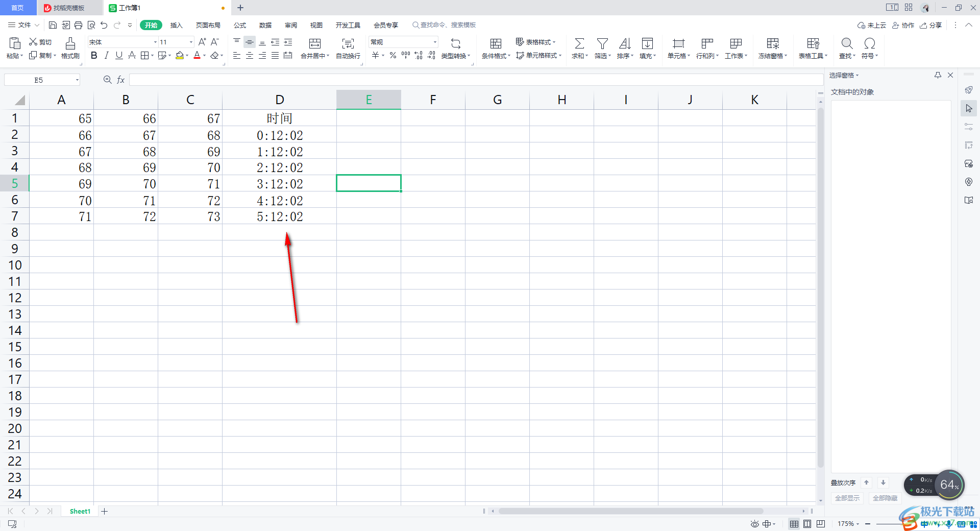Select the Sheet1 tab

pyautogui.click(x=80, y=511)
